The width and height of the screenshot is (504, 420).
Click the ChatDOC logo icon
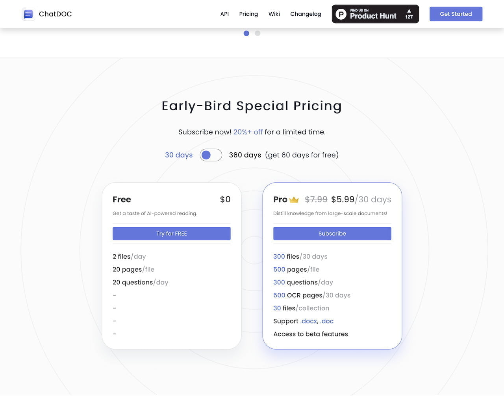tap(28, 14)
